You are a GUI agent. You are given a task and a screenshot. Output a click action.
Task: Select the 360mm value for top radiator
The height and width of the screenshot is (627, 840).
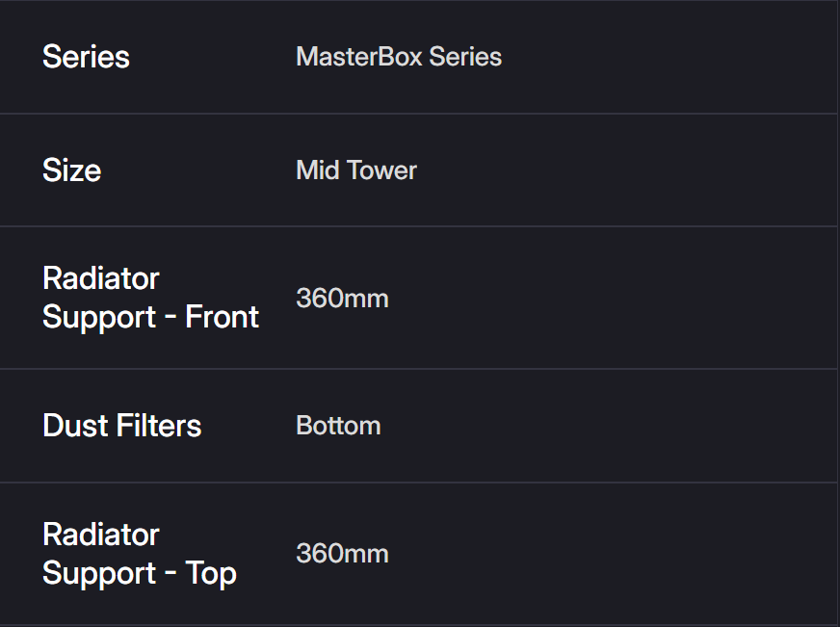click(342, 554)
